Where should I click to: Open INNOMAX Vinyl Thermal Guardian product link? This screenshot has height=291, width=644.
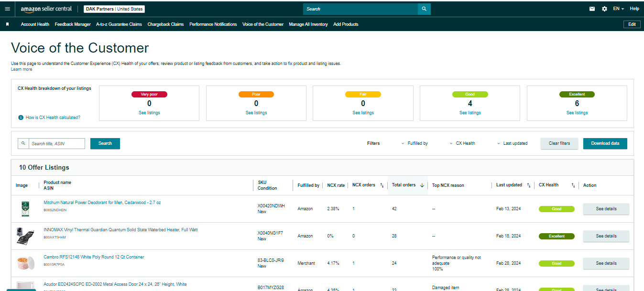tap(120, 230)
